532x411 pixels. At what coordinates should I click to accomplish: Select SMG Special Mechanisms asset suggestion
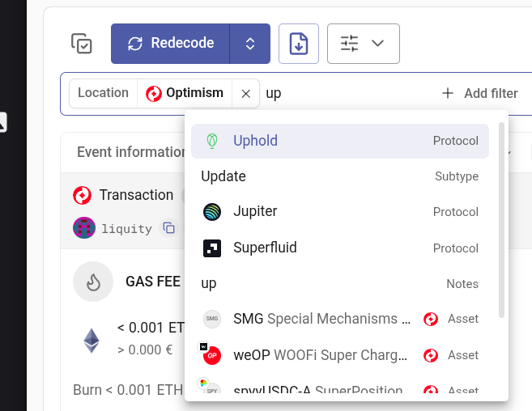click(340, 319)
